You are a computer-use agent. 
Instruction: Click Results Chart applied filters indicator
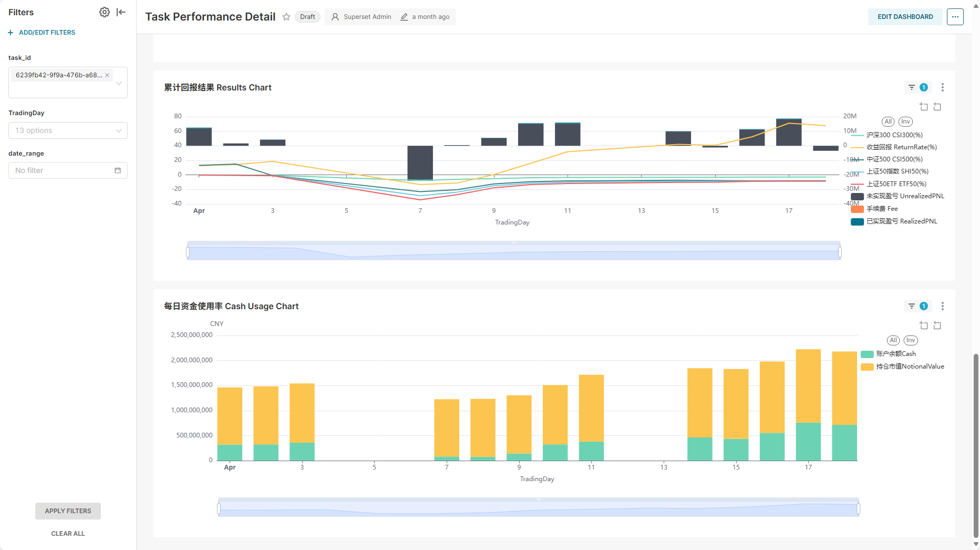(918, 87)
